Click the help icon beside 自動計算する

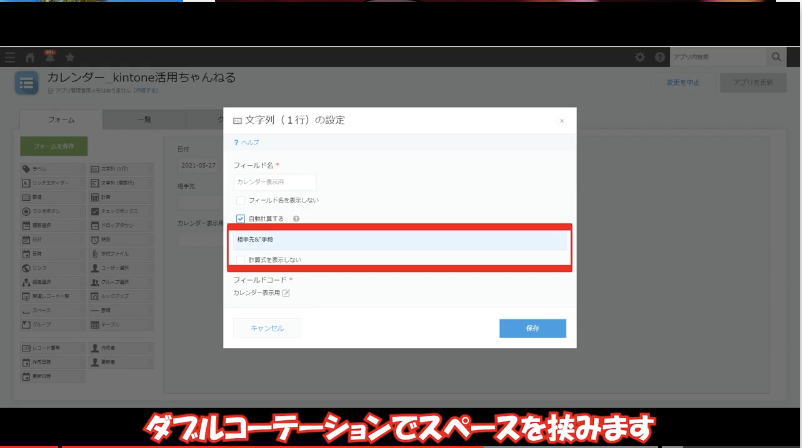point(297,218)
